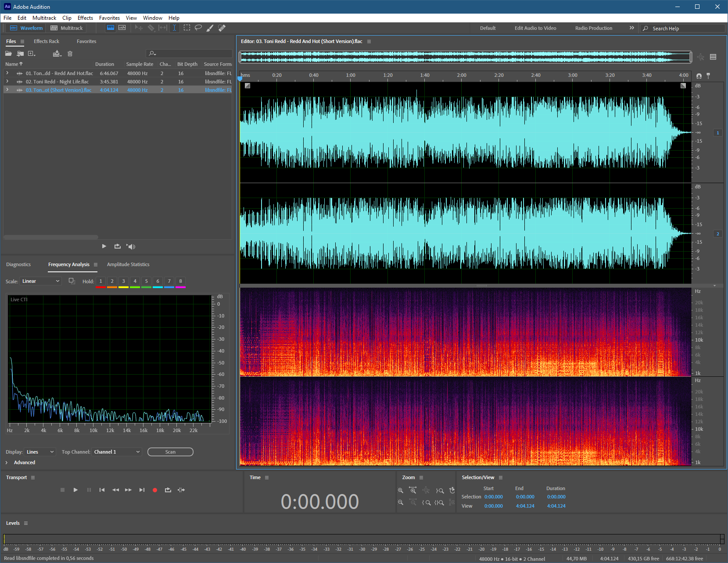Open the Multitrack menu
This screenshot has width=728, height=563.
pos(44,18)
